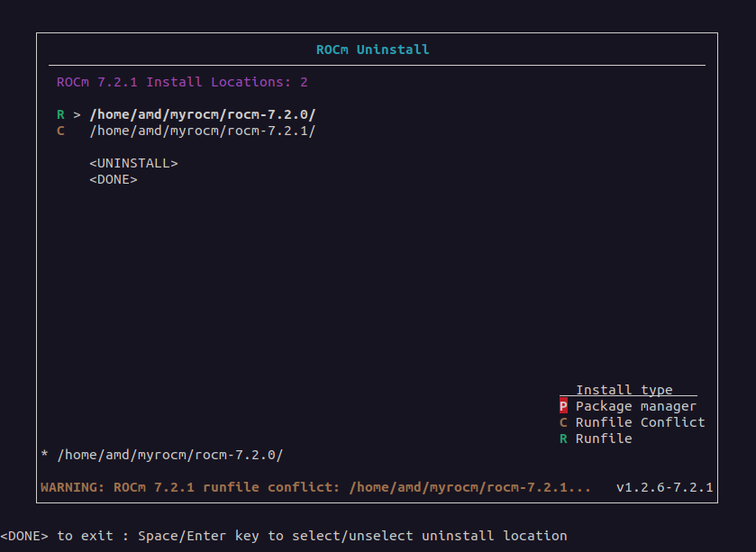This screenshot has height=552, width=756.
Task: Click the C conflict marker beside rocm-7.2.1
Action: click(60, 131)
